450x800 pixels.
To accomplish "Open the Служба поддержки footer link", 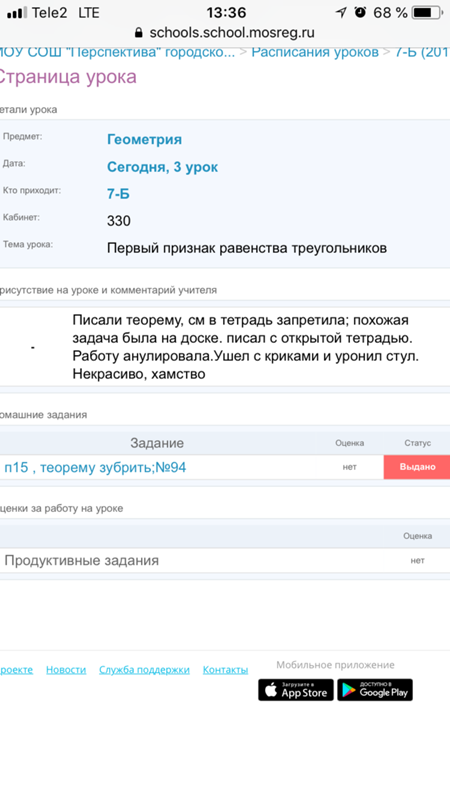I will pos(144,670).
